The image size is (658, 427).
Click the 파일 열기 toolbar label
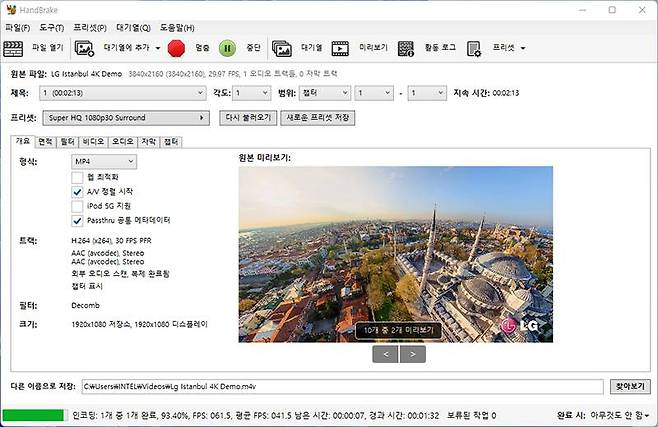click(x=48, y=48)
